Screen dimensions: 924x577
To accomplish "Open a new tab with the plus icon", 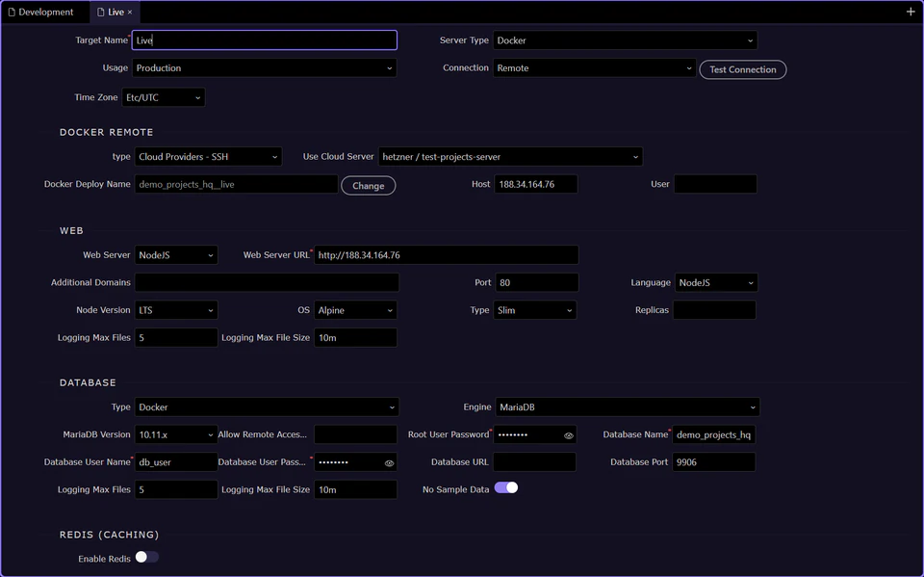I will pos(910,13).
